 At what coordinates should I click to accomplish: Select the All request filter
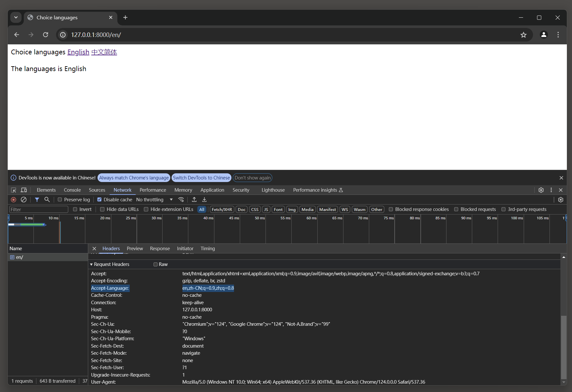pyautogui.click(x=202, y=209)
